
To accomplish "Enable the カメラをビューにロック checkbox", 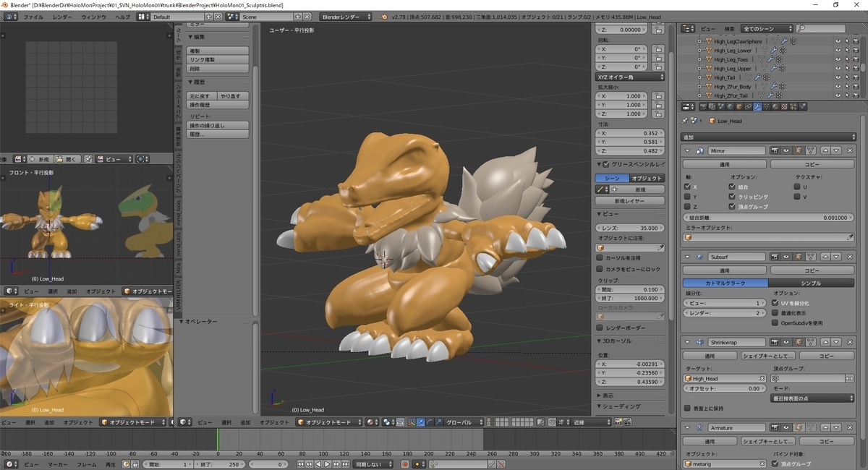I will pyautogui.click(x=600, y=269).
